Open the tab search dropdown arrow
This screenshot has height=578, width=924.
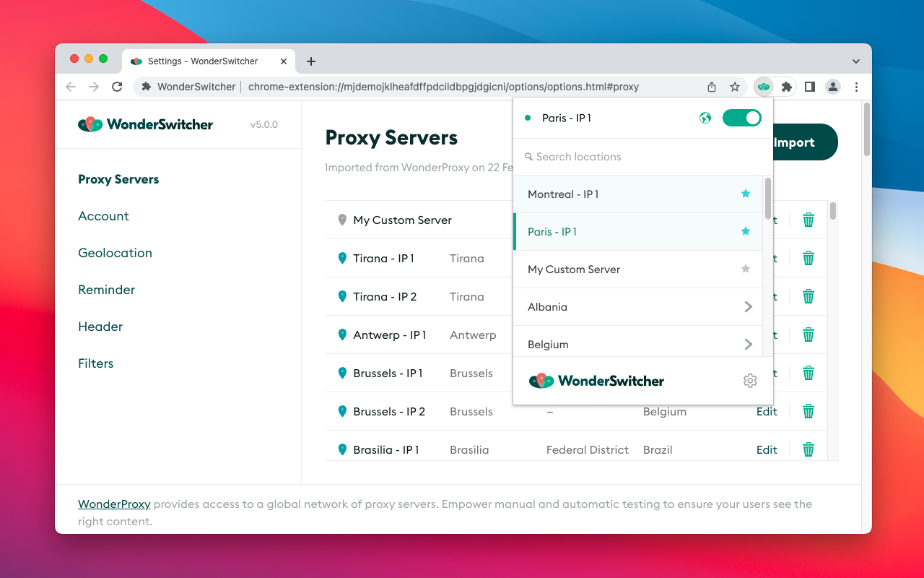pyautogui.click(x=856, y=61)
